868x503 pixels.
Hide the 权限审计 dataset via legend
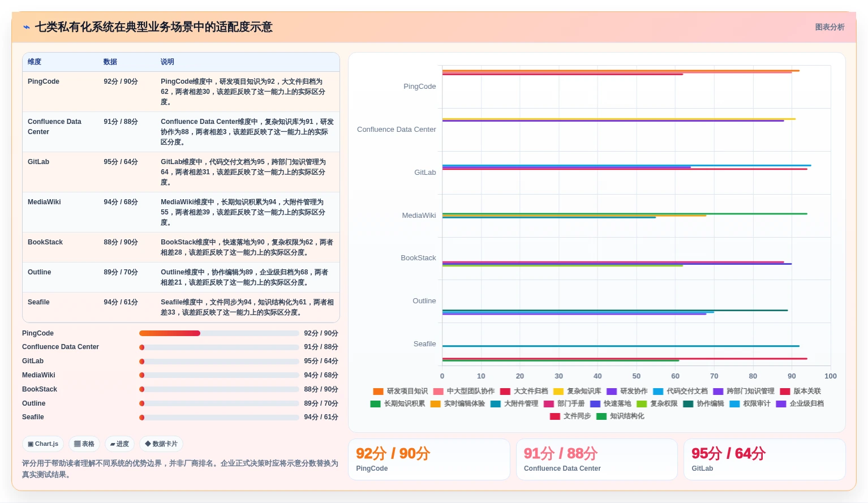(x=750, y=403)
